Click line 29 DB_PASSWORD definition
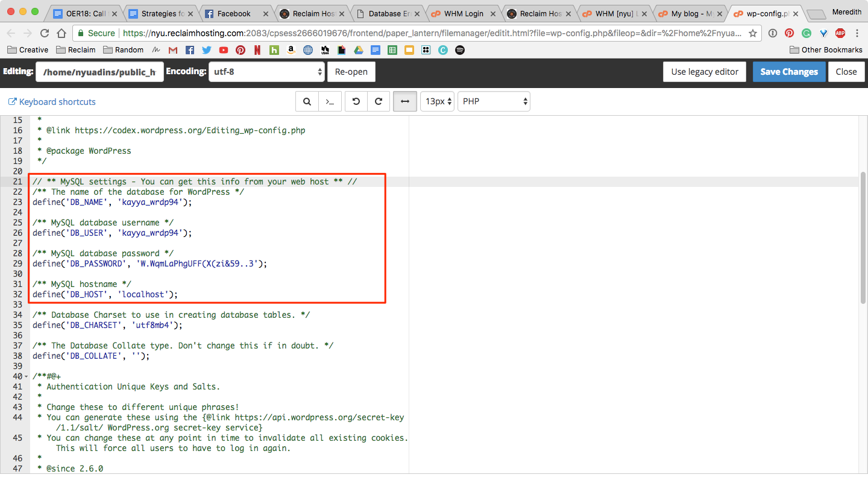This screenshot has width=868, height=486. pyautogui.click(x=149, y=264)
